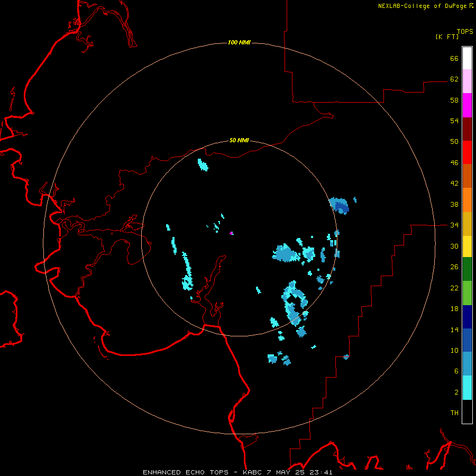Click the 54 legend value
This screenshot has width=476, height=476.
(x=454, y=121)
